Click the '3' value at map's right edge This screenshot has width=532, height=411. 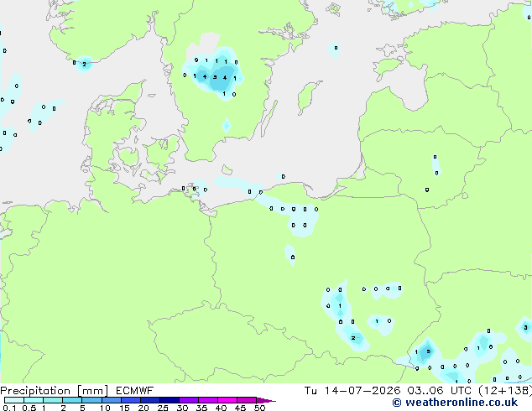tap(525, 328)
